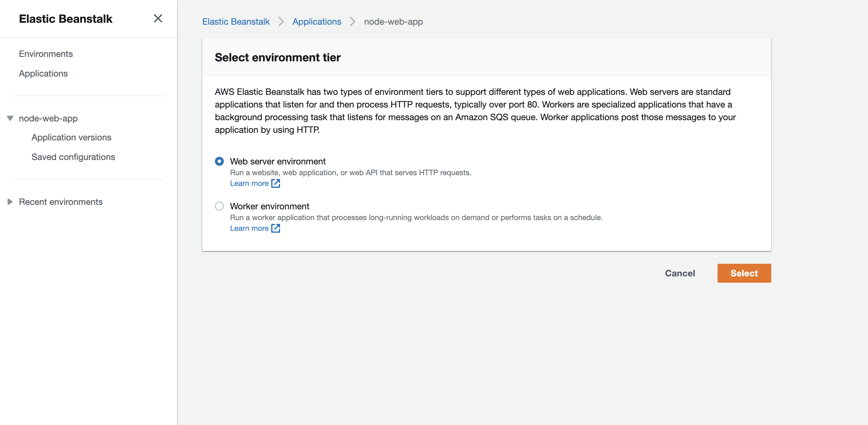The width and height of the screenshot is (868, 425).
Task: Go to Elastic Beanstalk breadcrumb link
Action: (236, 22)
